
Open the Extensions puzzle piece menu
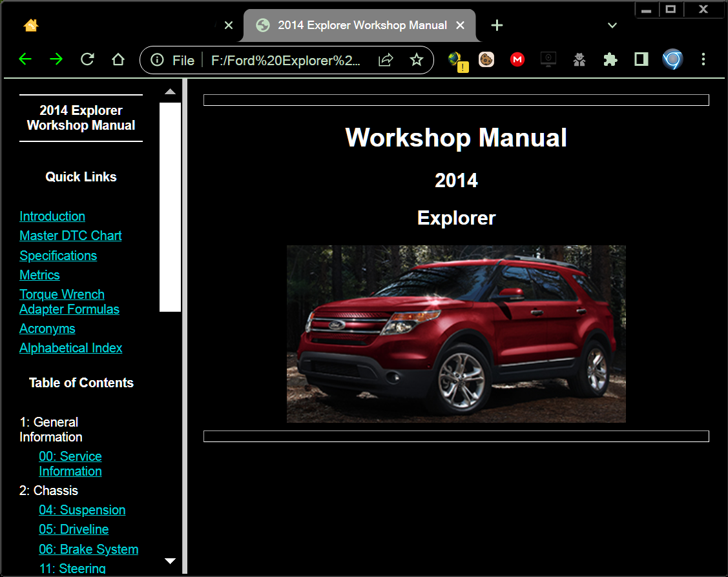click(x=610, y=59)
